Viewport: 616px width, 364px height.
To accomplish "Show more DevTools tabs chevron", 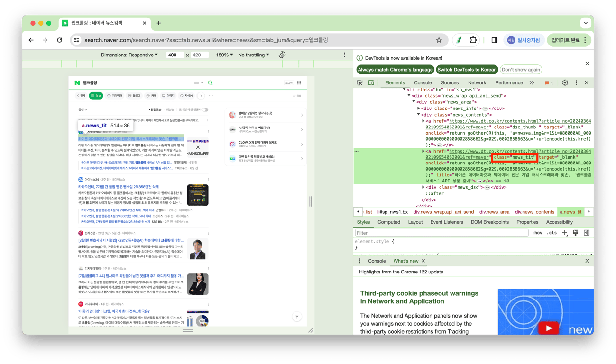I will [532, 83].
